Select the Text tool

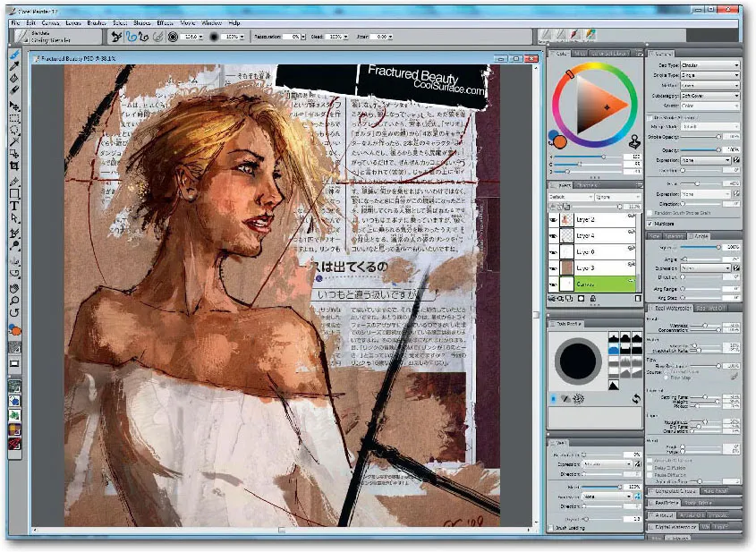14,205
